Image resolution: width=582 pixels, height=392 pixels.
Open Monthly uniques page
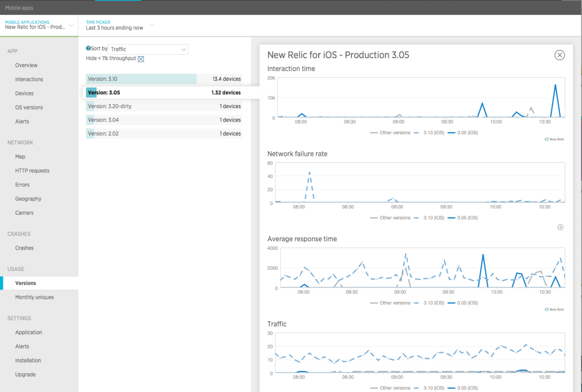coord(34,298)
